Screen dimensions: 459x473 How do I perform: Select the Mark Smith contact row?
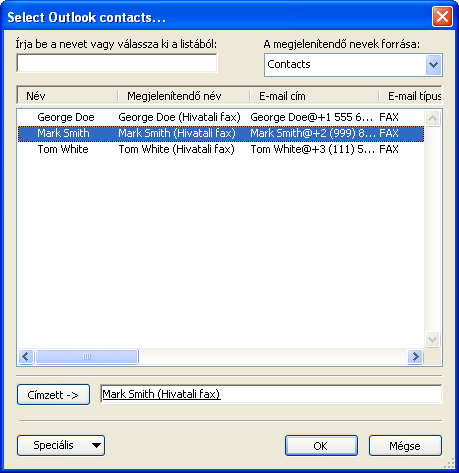(221, 133)
